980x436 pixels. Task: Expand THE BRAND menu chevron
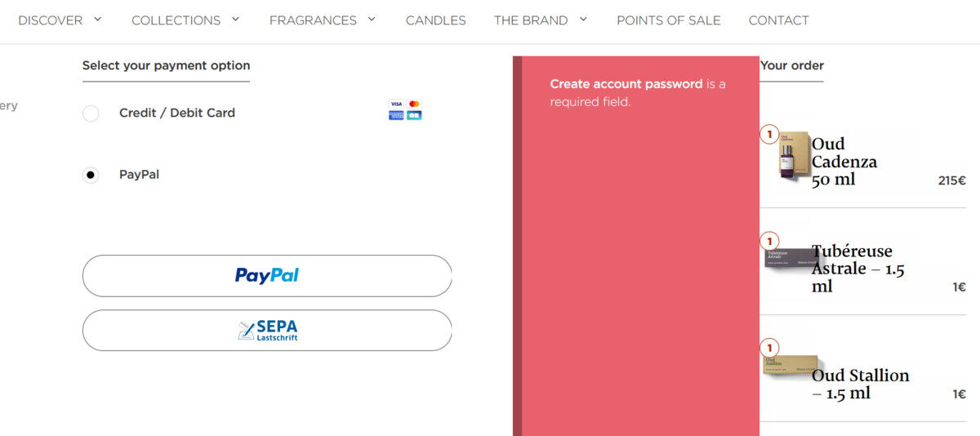583,19
